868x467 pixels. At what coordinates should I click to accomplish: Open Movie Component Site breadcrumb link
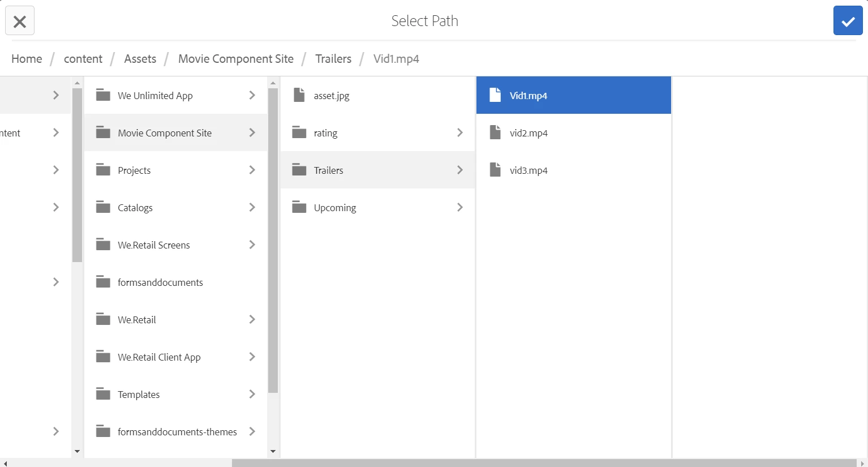coord(236,59)
